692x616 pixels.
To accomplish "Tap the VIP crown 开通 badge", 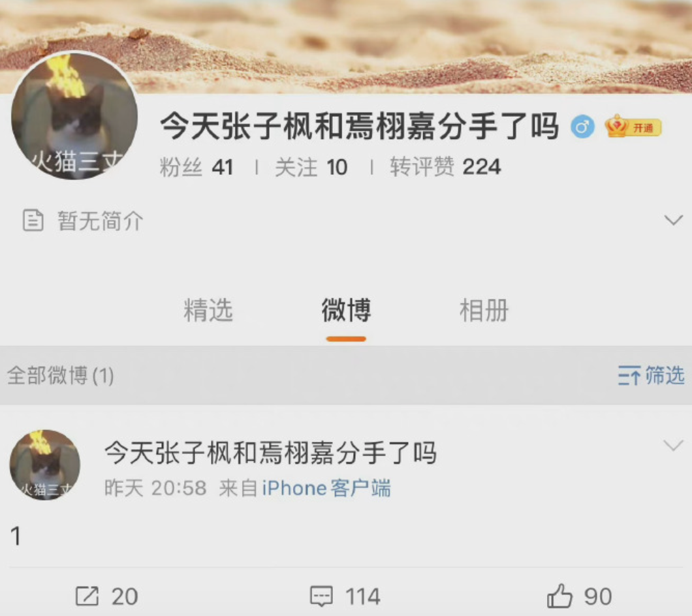I will point(633,127).
